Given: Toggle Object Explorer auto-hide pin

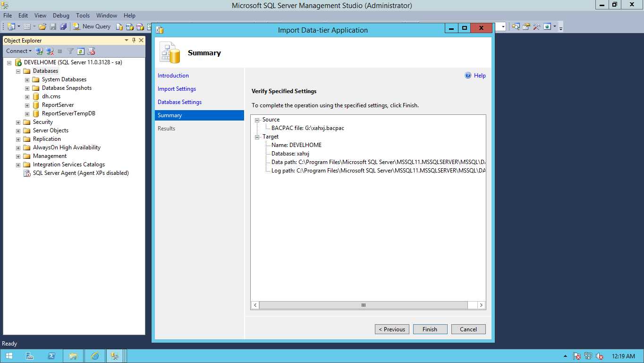Looking at the screenshot, I should coord(134,41).
